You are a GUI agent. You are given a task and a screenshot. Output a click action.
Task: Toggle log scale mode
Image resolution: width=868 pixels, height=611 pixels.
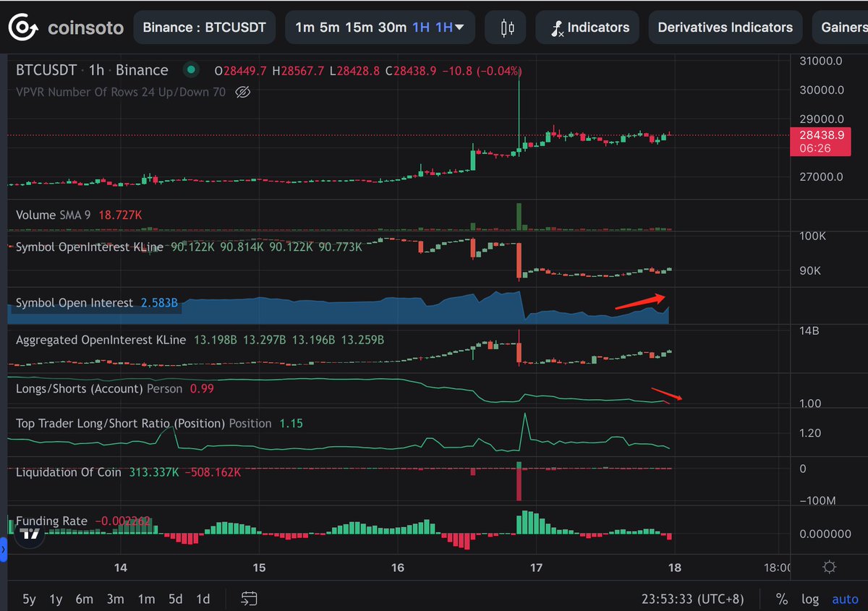(810, 599)
